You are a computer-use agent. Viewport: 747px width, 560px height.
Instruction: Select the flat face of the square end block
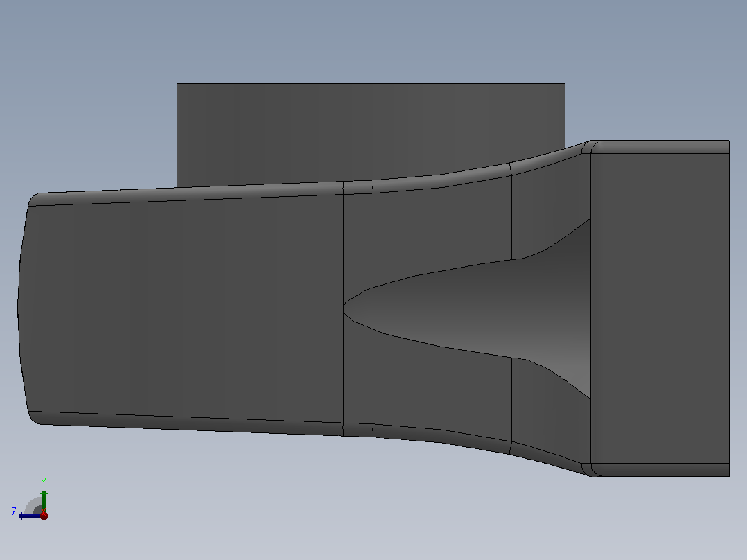[667, 308]
